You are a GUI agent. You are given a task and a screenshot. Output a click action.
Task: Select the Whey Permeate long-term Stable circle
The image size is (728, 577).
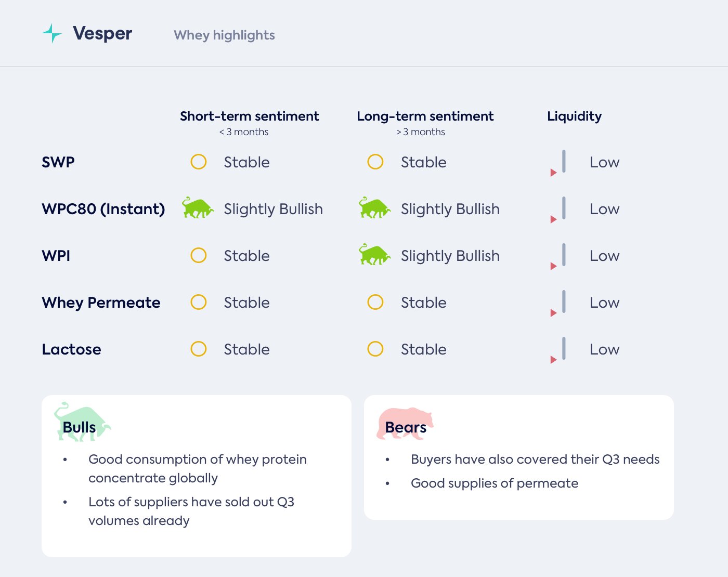pyautogui.click(x=375, y=302)
